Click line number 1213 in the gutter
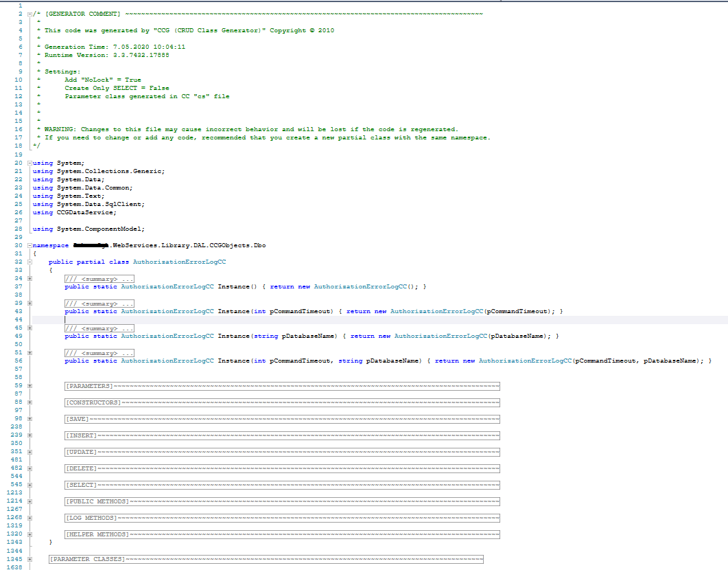Viewport: 728px width, 570px height. [x=14, y=492]
